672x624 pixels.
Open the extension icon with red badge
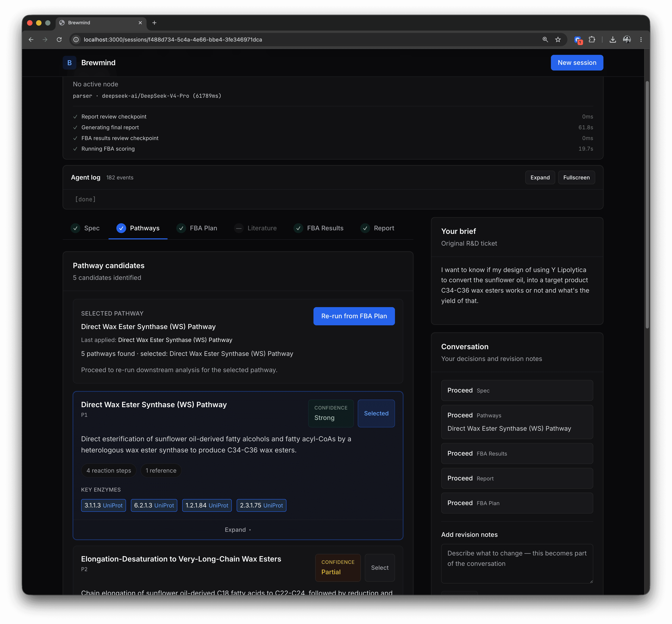tap(578, 40)
